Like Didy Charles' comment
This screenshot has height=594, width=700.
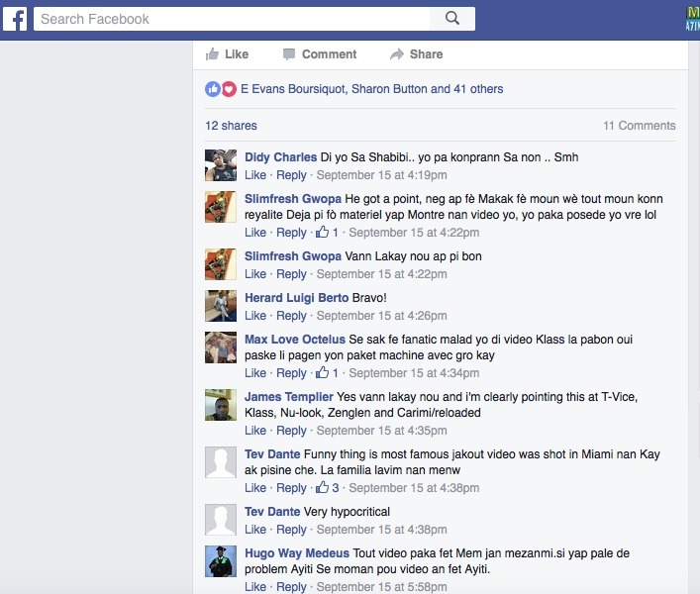pyautogui.click(x=255, y=175)
